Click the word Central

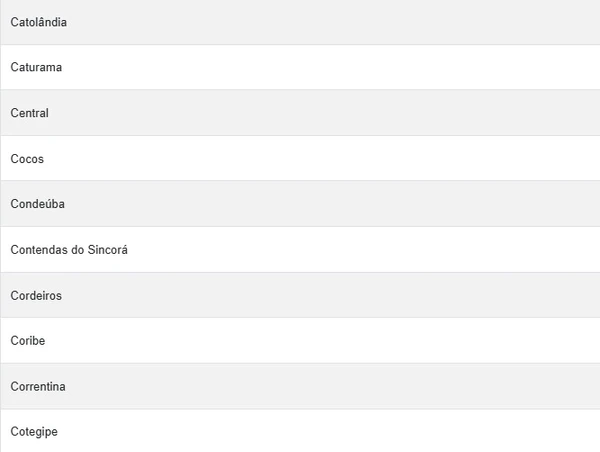[29, 113]
